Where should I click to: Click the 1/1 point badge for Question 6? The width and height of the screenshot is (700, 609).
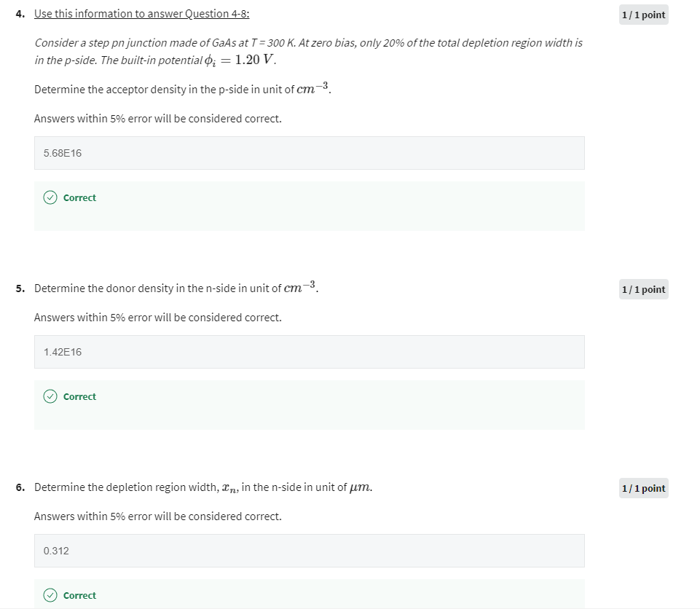tap(644, 488)
